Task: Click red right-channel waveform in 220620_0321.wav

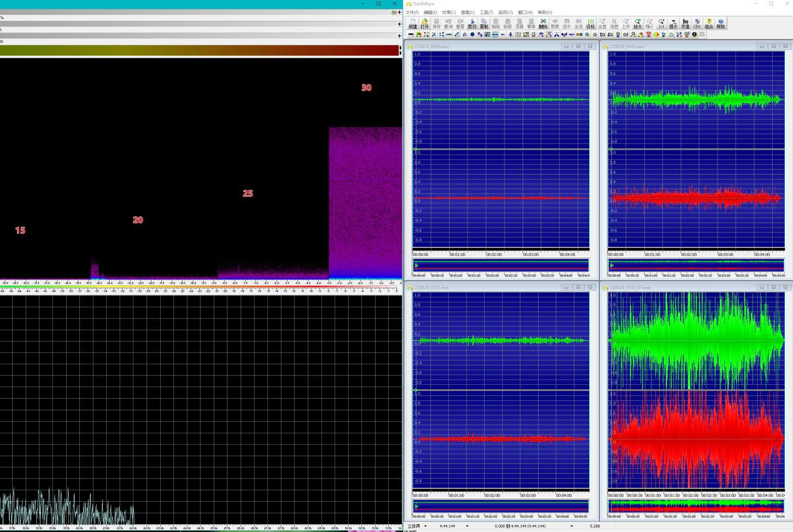Action: click(501, 439)
